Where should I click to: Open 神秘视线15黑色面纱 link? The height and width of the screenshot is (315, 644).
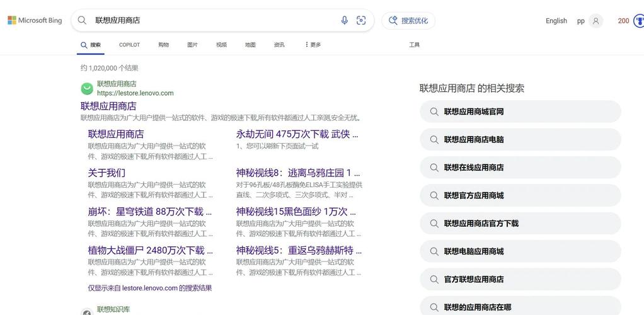(x=296, y=212)
